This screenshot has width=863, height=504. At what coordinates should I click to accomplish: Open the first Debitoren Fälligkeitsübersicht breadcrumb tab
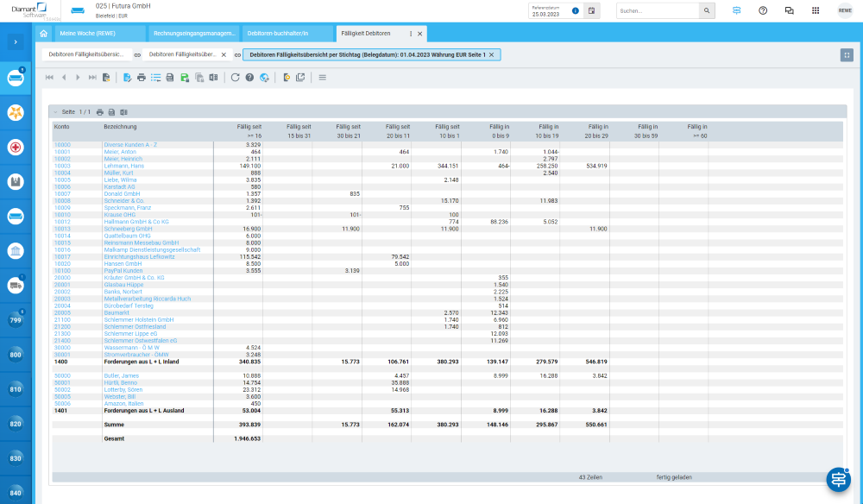coord(86,54)
